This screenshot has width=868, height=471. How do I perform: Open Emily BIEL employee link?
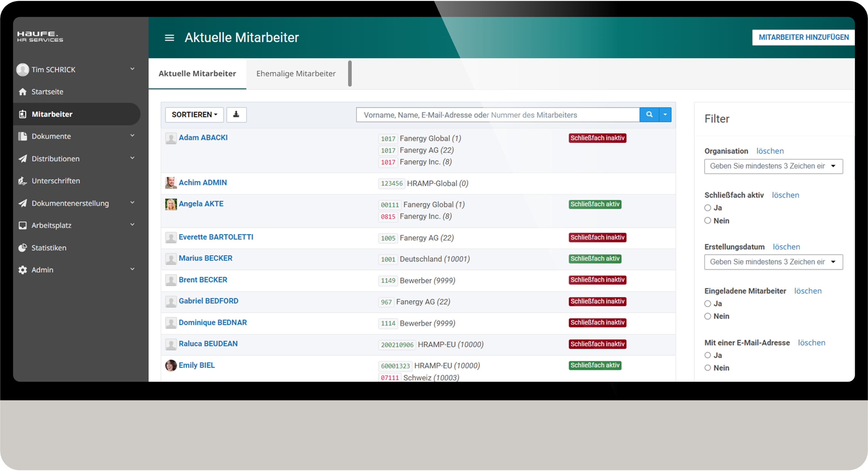coord(196,366)
